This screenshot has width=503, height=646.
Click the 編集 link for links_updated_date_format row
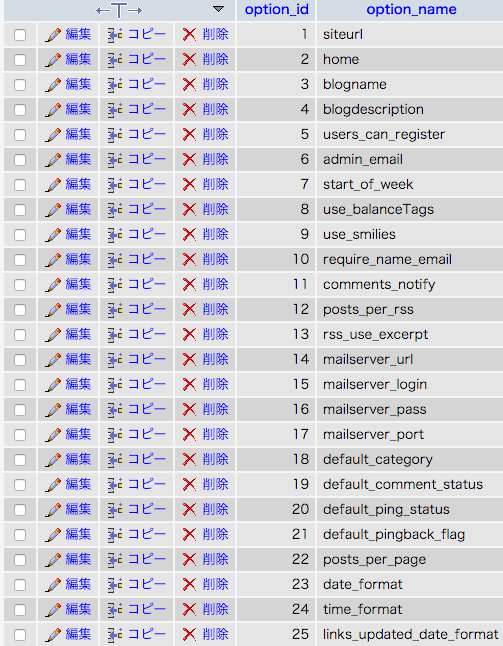pyautogui.click(x=78, y=634)
